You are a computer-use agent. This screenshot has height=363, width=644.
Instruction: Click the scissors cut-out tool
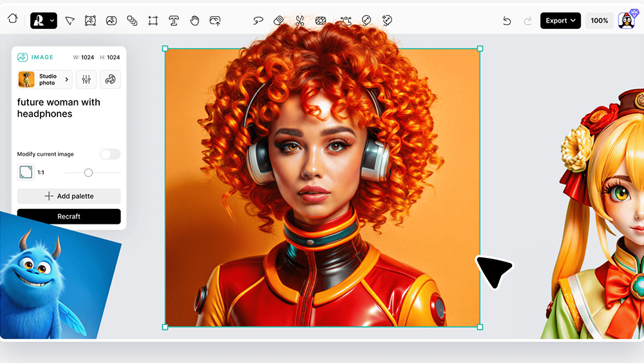[x=299, y=21]
